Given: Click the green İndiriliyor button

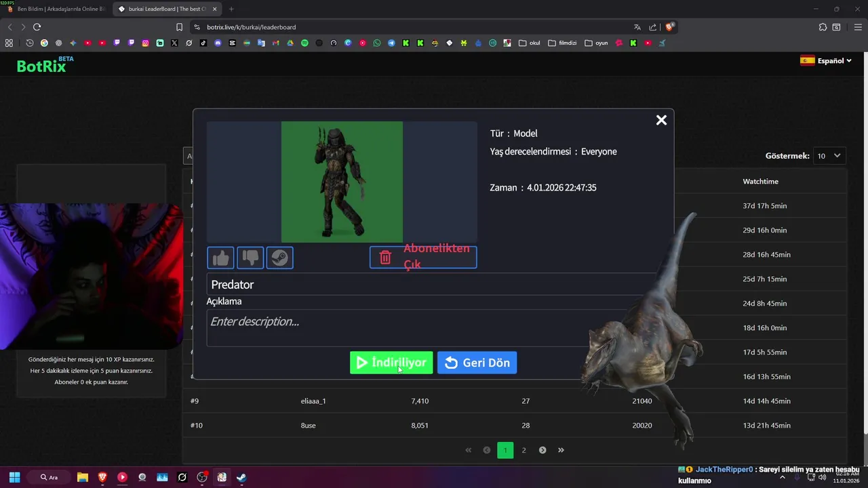Looking at the screenshot, I should [x=391, y=363].
